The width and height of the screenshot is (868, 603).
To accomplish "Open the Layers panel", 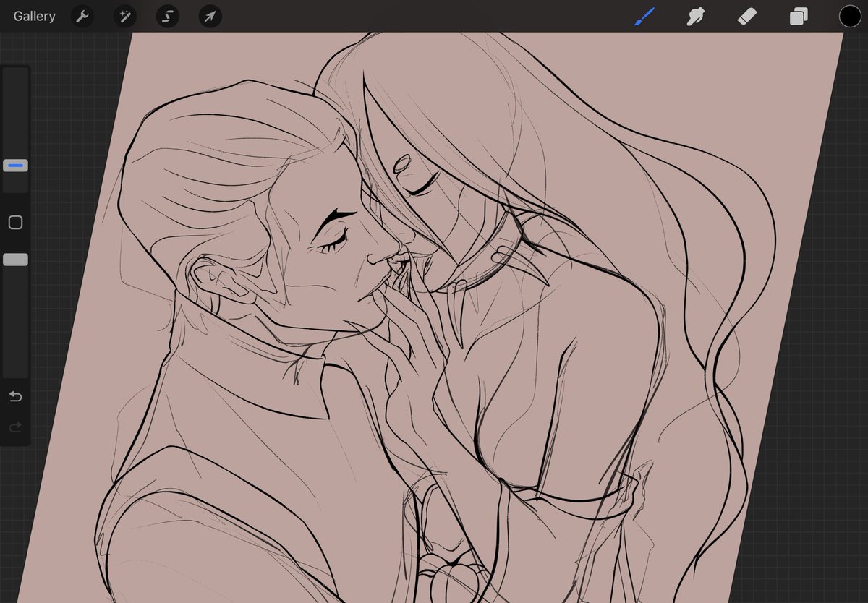I will pos(799,16).
